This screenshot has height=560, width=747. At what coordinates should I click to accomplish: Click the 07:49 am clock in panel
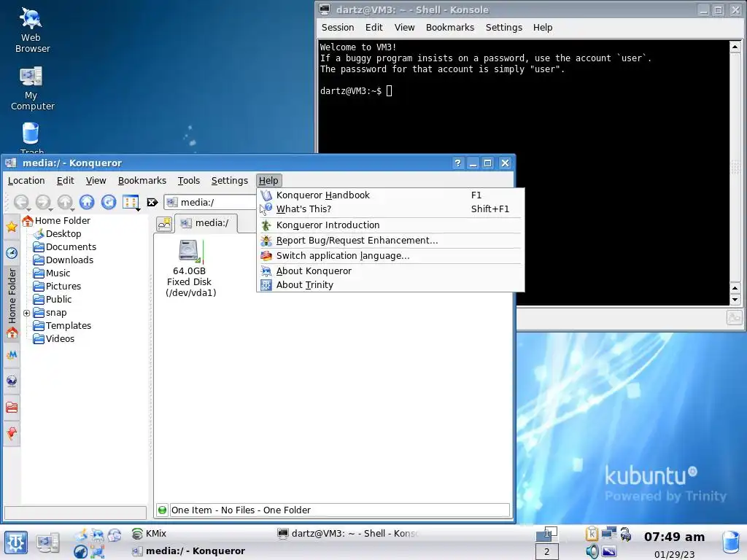(x=674, y=537)
